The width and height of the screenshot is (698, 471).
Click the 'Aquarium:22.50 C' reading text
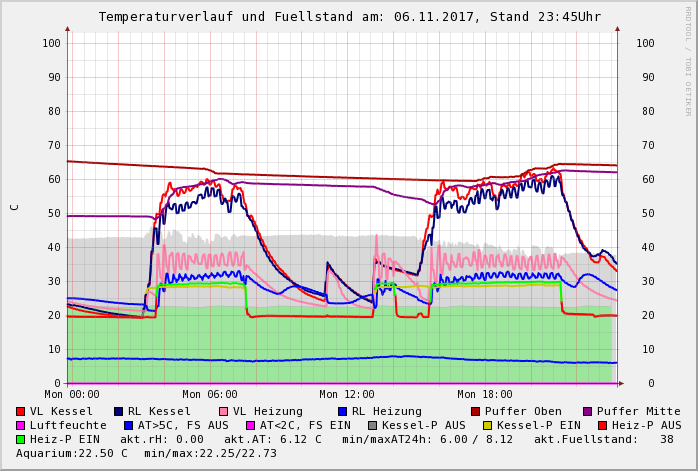72,453
